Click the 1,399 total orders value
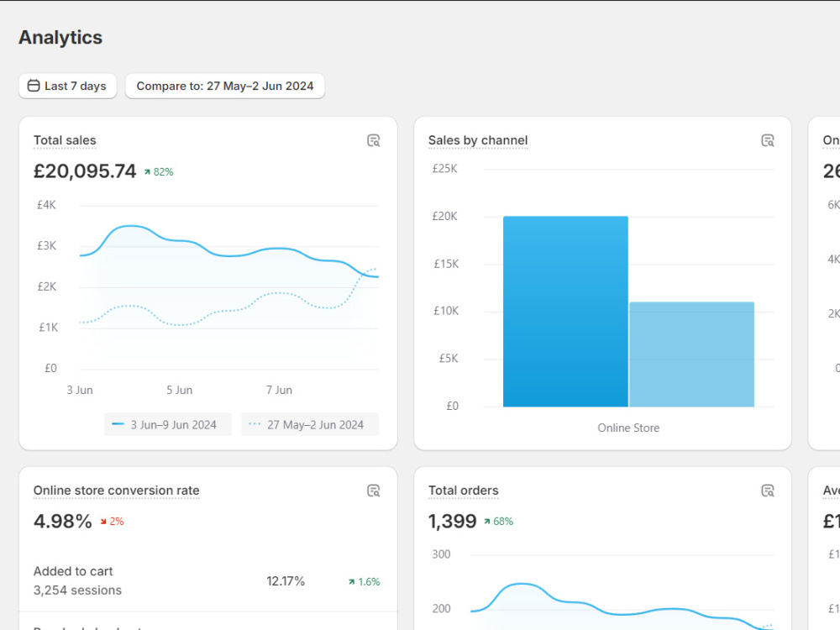 pyautogui.click(x=452, y=521)
